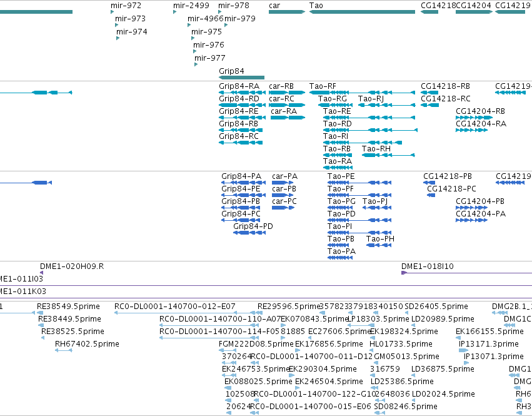532x416 pixels.
Task: Click the RE29596.5prime EST
Action: 260,313
